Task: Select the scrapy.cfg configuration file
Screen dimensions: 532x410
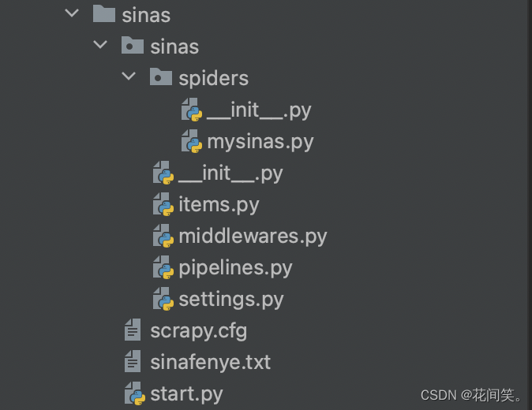Action: point(198,331)
